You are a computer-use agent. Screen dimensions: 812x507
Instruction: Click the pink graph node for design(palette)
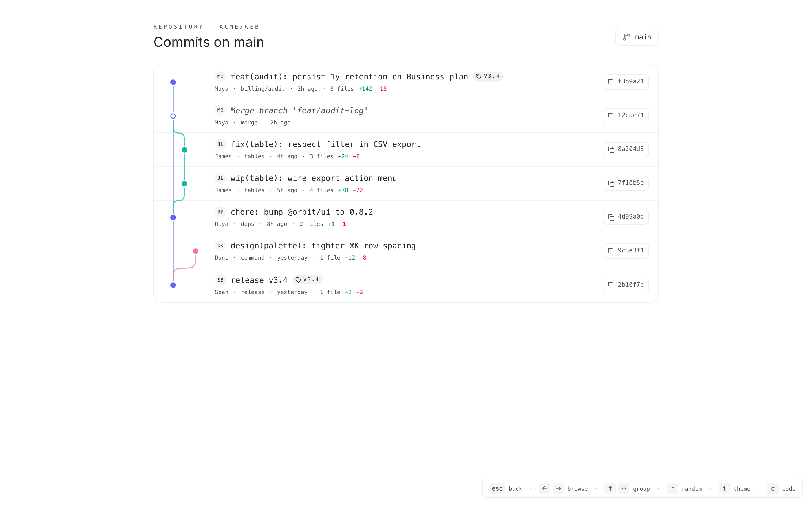[x=196, y=251]
